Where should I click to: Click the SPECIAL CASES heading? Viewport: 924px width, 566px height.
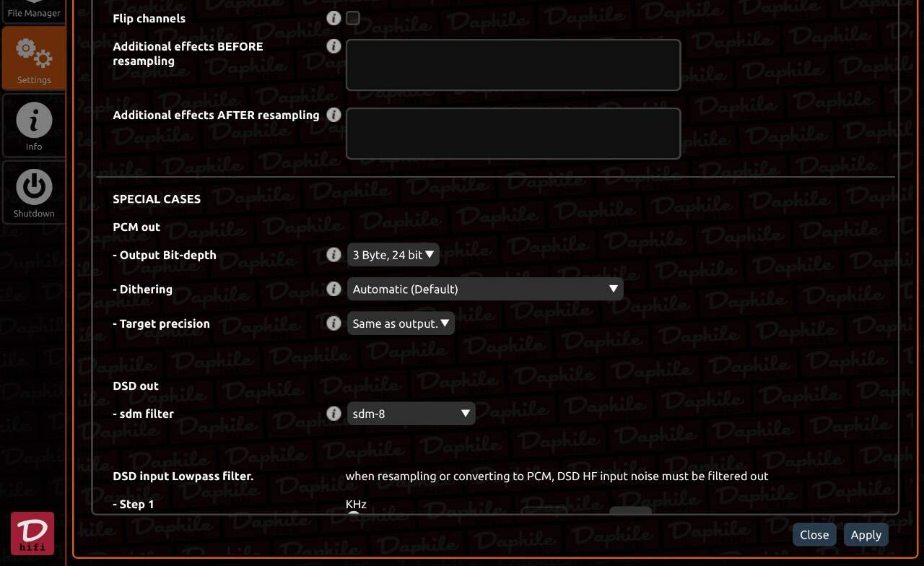click(x=157, y=199)
